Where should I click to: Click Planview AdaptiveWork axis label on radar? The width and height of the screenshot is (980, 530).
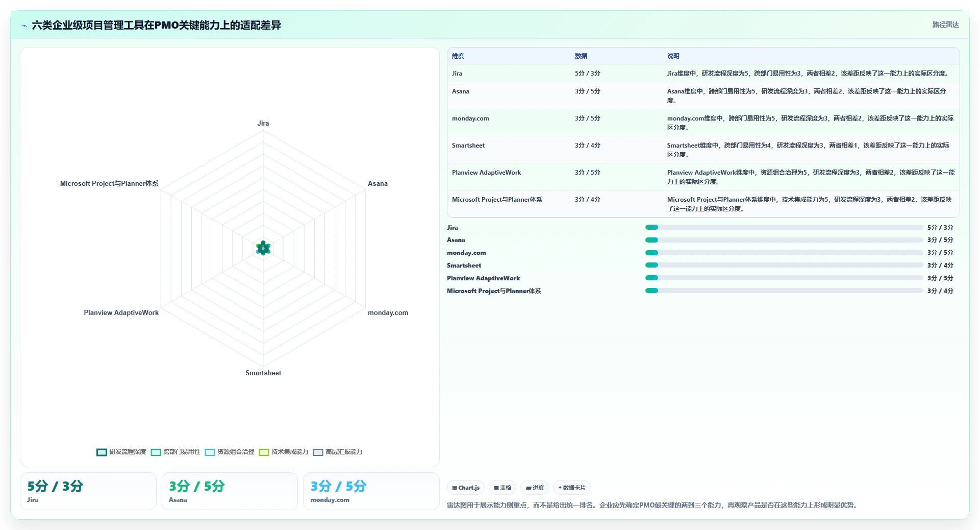click(x=121, y=312)
